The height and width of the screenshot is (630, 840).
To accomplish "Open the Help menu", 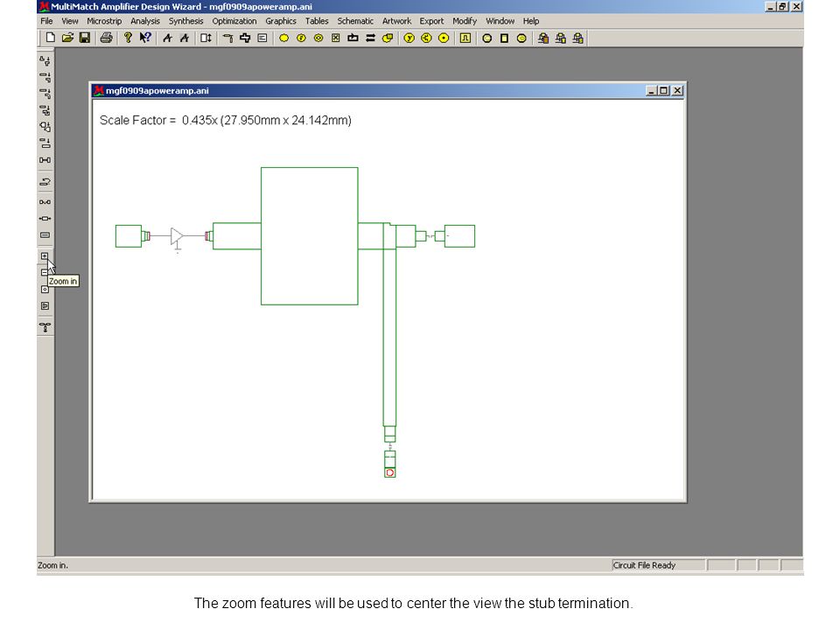I will [531, 21].
